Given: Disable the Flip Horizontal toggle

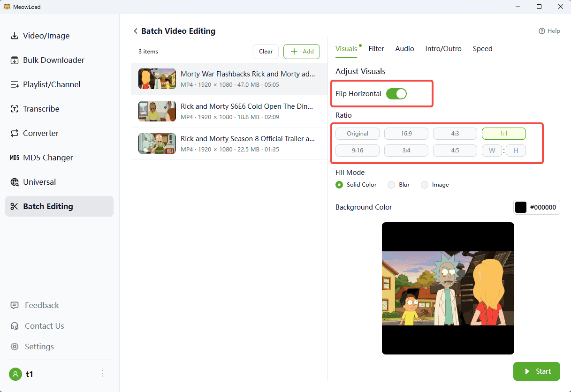Looking at the screenshot, I should 396,94.
